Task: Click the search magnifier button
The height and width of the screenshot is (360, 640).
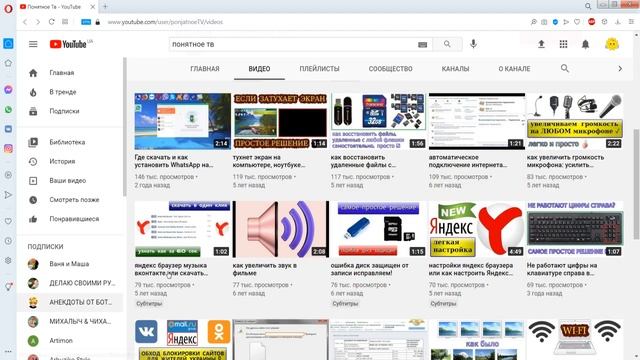Action: click(447, 44)
